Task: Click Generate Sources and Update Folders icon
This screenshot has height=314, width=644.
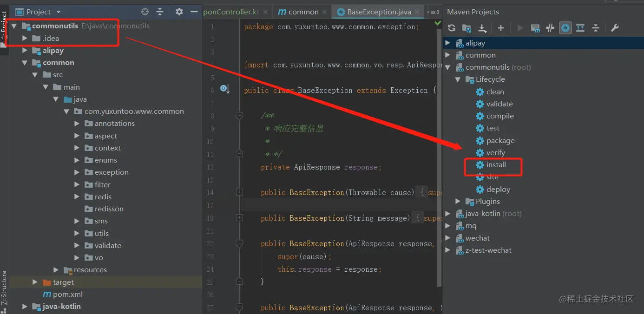Action: 467,28
